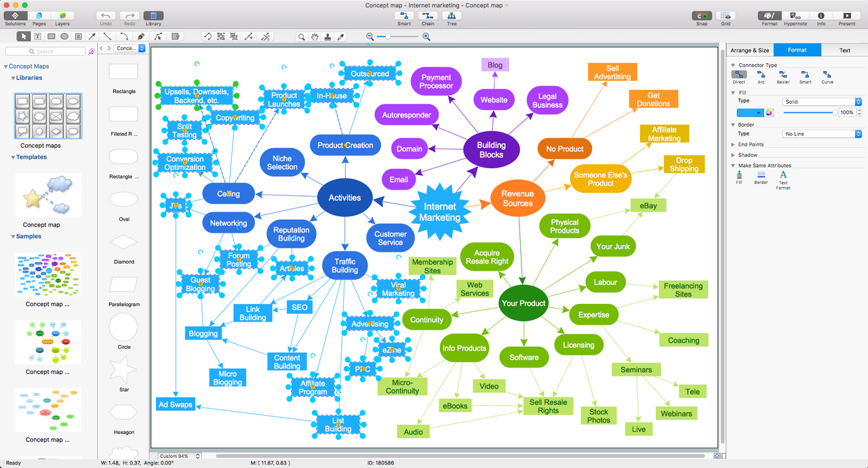Click the sidebar search field

(45, 50)
